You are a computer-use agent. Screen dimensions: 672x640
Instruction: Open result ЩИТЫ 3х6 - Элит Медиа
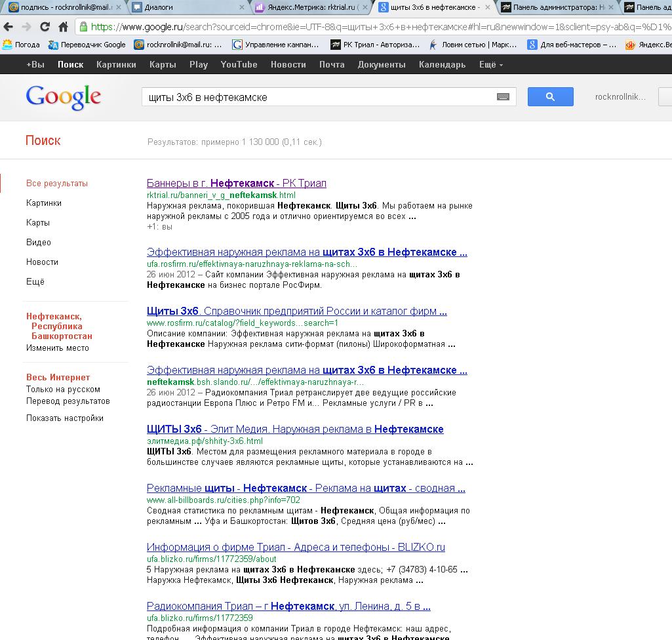[x=295, y=429]
